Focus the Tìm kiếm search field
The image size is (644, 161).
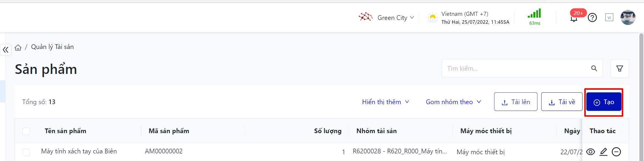tap(515, 68)
